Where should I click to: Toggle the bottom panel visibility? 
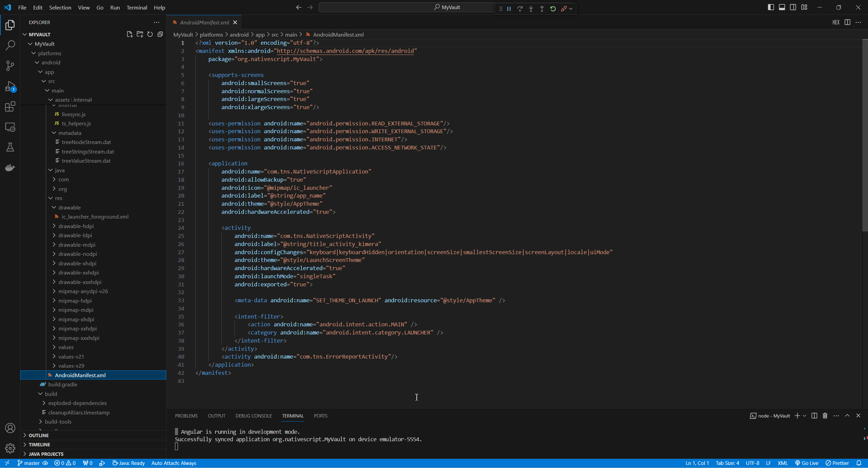pyautogui.click(x=782, y=7)
